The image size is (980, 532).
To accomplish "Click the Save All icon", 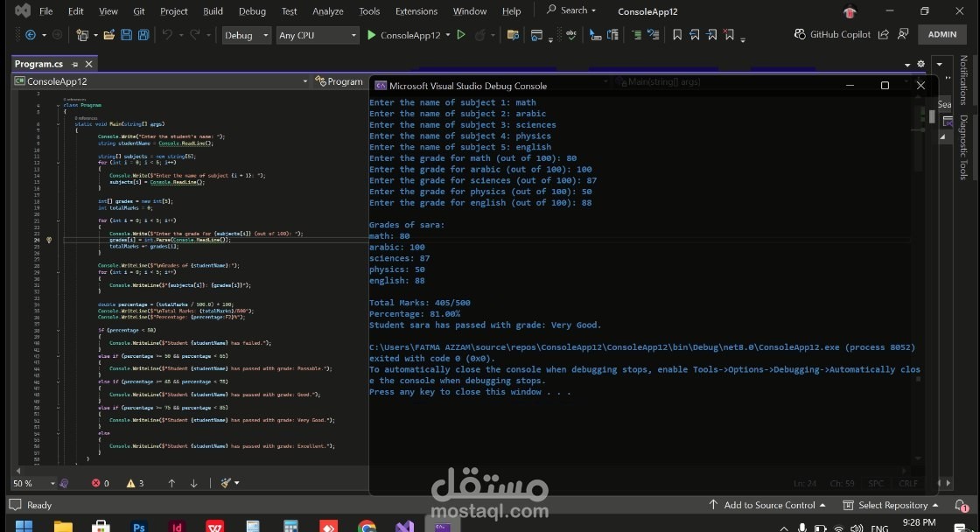I will [143, 35].
